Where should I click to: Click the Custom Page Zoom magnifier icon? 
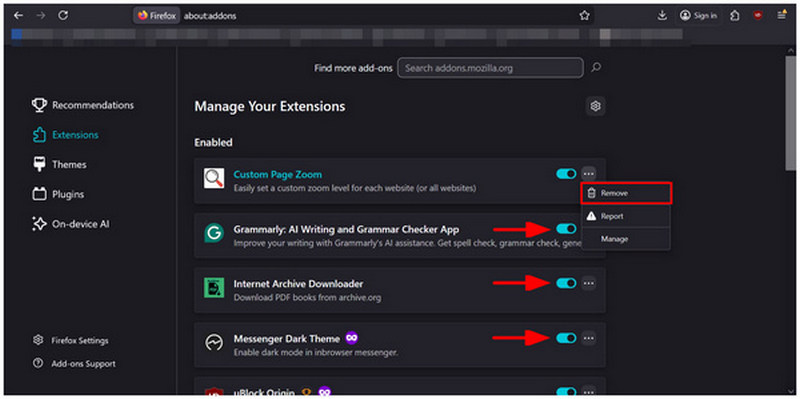click(214, 179)
